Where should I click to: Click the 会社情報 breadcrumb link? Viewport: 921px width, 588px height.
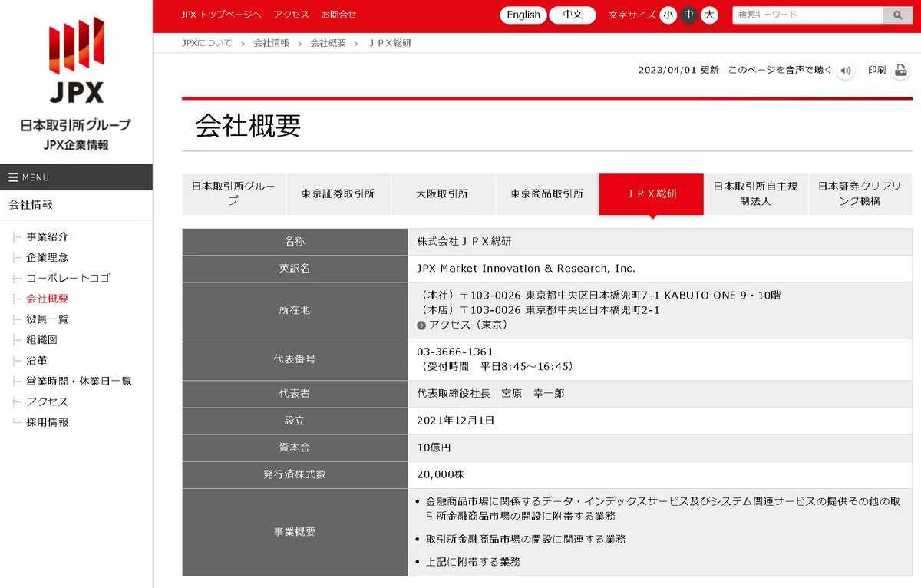pyautogui.click(x=272, y=43)
